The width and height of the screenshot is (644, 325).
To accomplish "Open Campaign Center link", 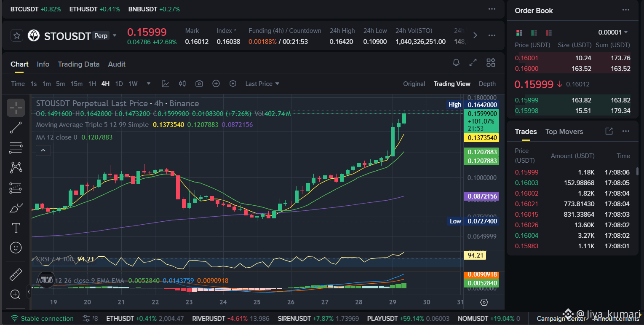I will (x=561, y=319).
